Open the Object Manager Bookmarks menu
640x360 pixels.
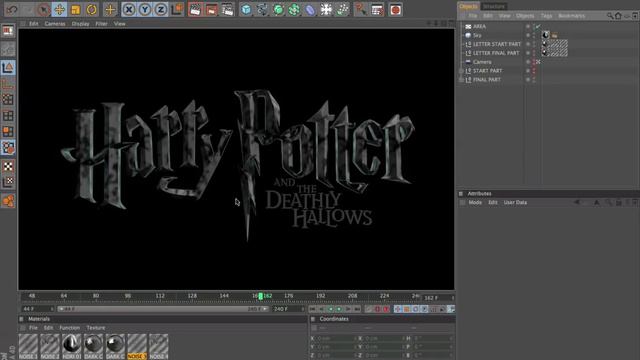tap(571, 16)
